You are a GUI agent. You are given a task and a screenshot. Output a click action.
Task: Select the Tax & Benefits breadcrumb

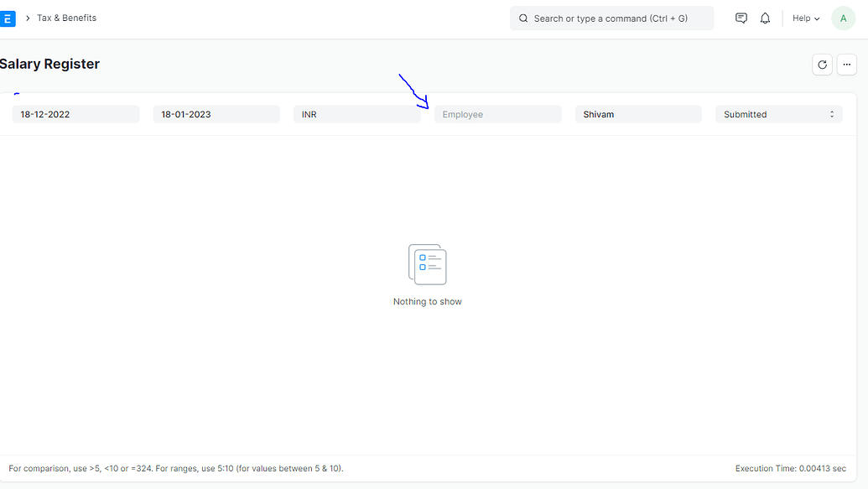click(66, 18)
